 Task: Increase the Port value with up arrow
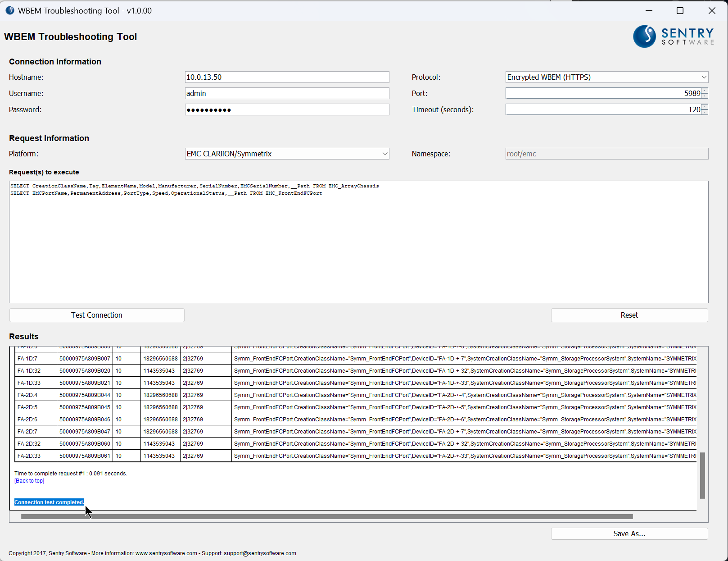(705, 91)
